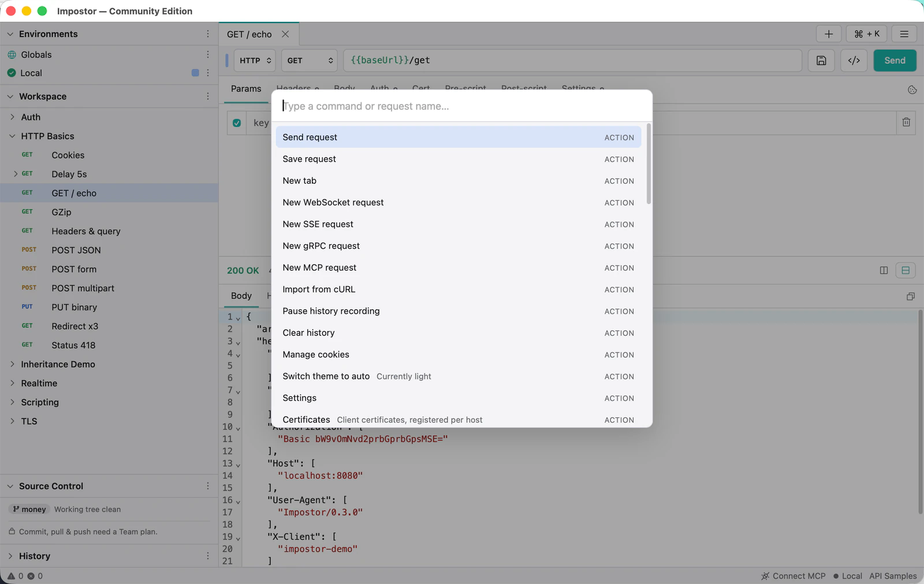Click the money branch badge
Viewport: 924px width, 584px height.
click(x=29, y=509)
